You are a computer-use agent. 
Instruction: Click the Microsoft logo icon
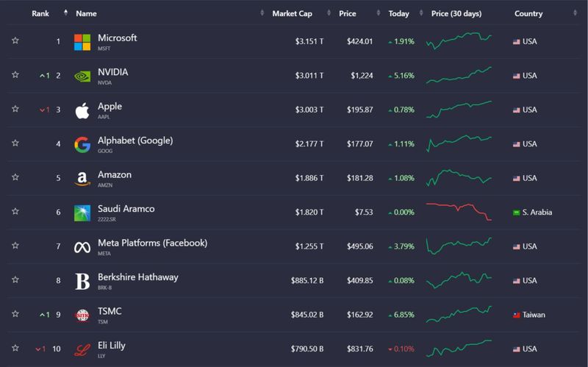click(x=82, y=42)
